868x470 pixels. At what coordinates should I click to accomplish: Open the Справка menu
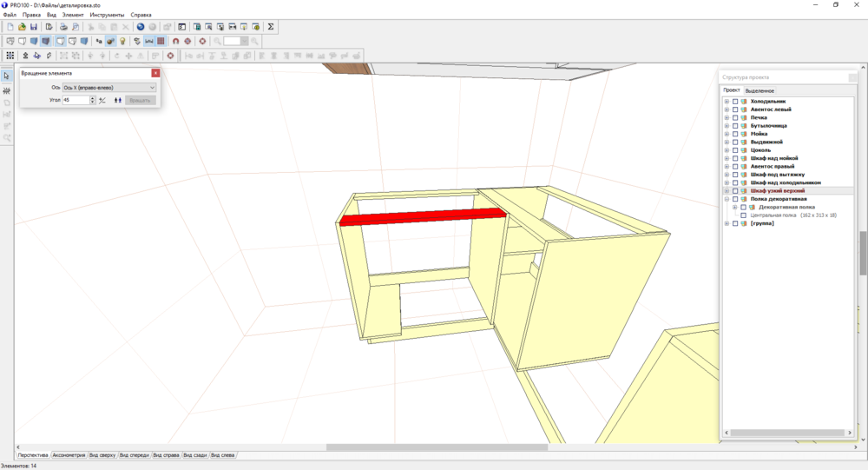(x=141, y=15)
